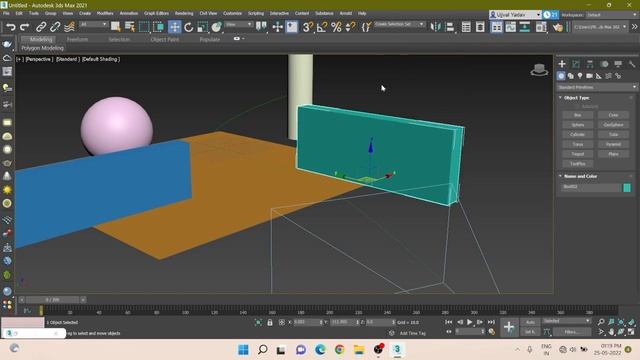
Task: Toggle the Selection Lock padlock
Action: [x=270, y=322]
